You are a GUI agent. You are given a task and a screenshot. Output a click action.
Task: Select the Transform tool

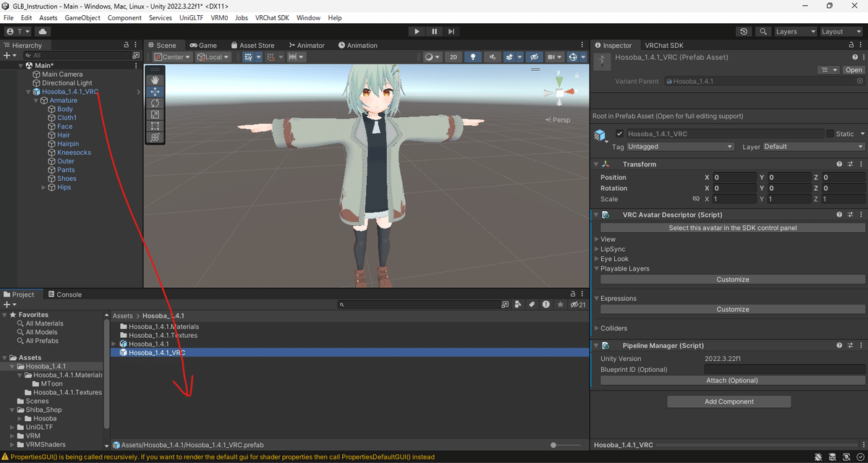coord(156,137)
